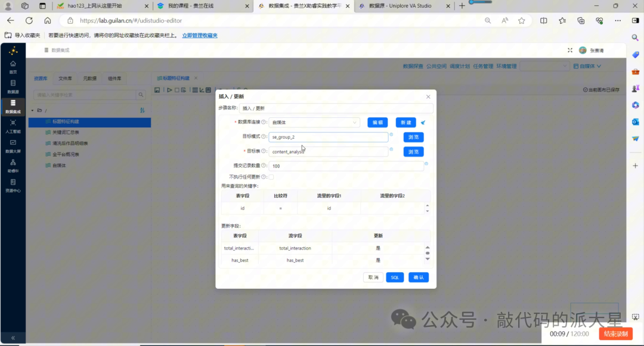Open 任务管理 link in top menu
644x346 pixels.
(483, 66)
